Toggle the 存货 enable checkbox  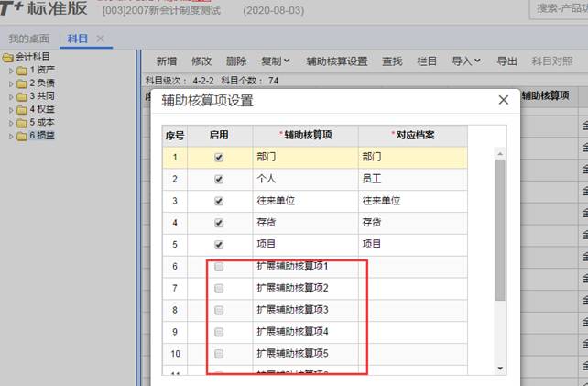click(218, 222)
